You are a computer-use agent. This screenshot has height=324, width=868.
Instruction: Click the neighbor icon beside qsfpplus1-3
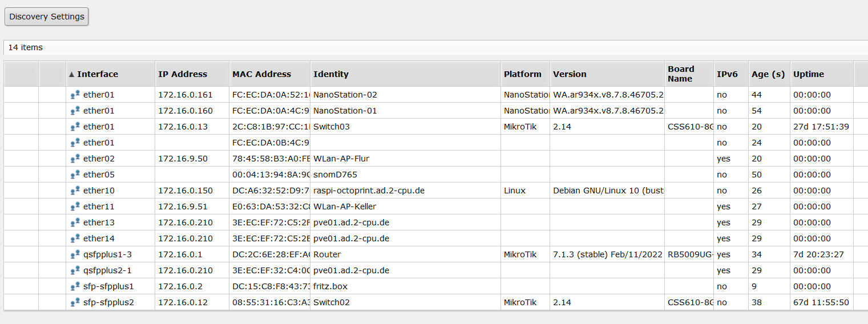pyautogui.click(x=75, y=254)
